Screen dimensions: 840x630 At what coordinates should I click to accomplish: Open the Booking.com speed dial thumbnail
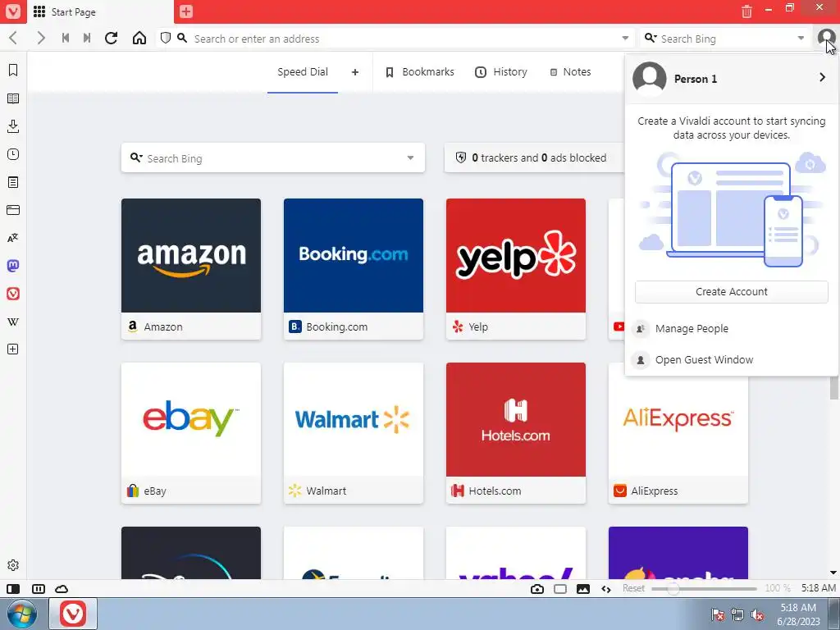pyautogui.click(x=354, y=269)
